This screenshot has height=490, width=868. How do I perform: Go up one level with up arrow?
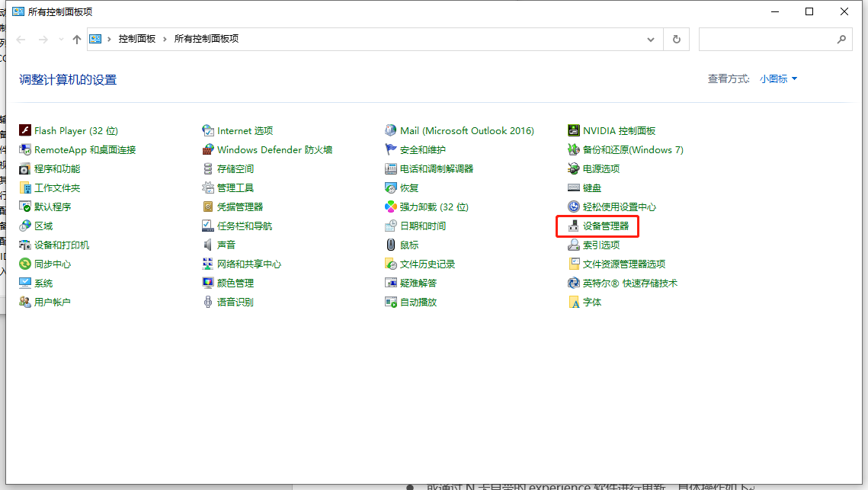tap(77, 40)
